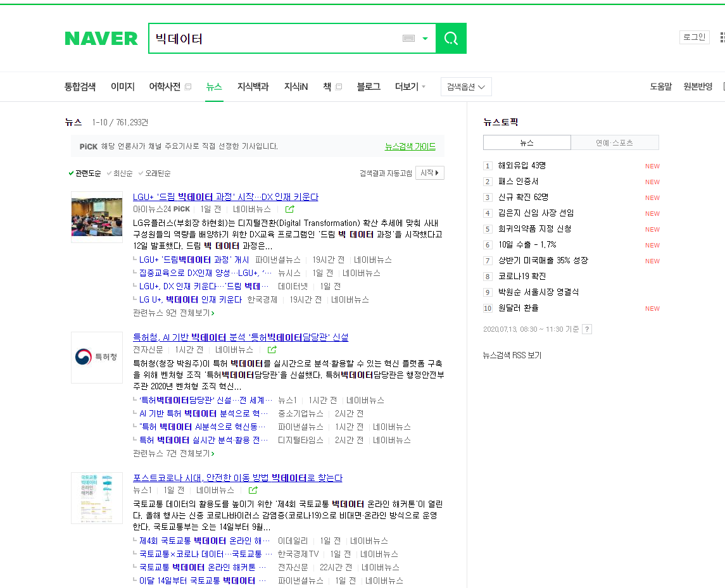Viewport: 725px width, 588px height.
Task: Click the NAVER logo
Action: click(101, 39)
